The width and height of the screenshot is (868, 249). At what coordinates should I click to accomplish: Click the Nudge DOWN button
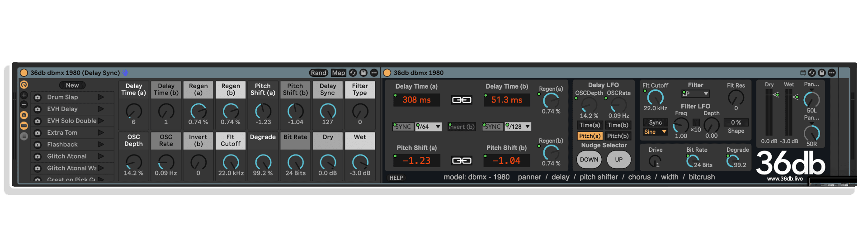point(589,160)
